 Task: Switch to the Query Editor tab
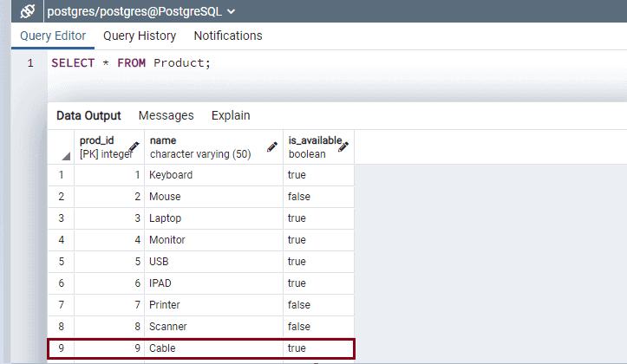[53, 36]
